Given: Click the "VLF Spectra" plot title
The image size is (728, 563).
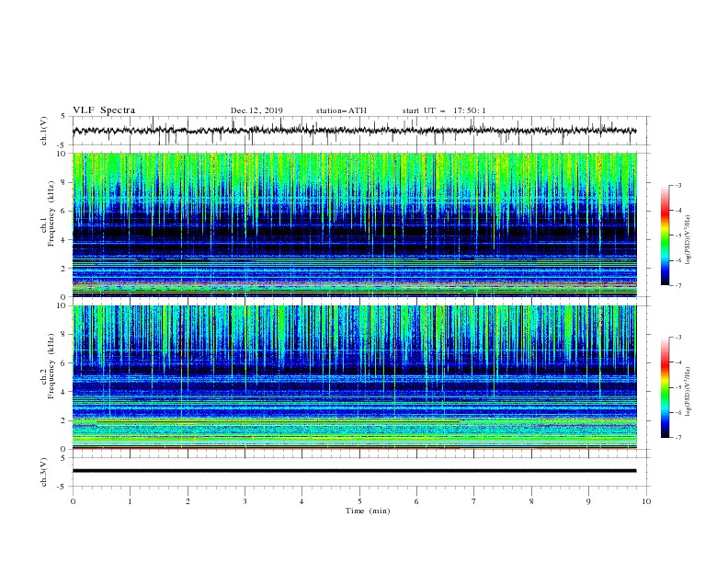Looking at the screenshot, I should [x=104, y=110].
